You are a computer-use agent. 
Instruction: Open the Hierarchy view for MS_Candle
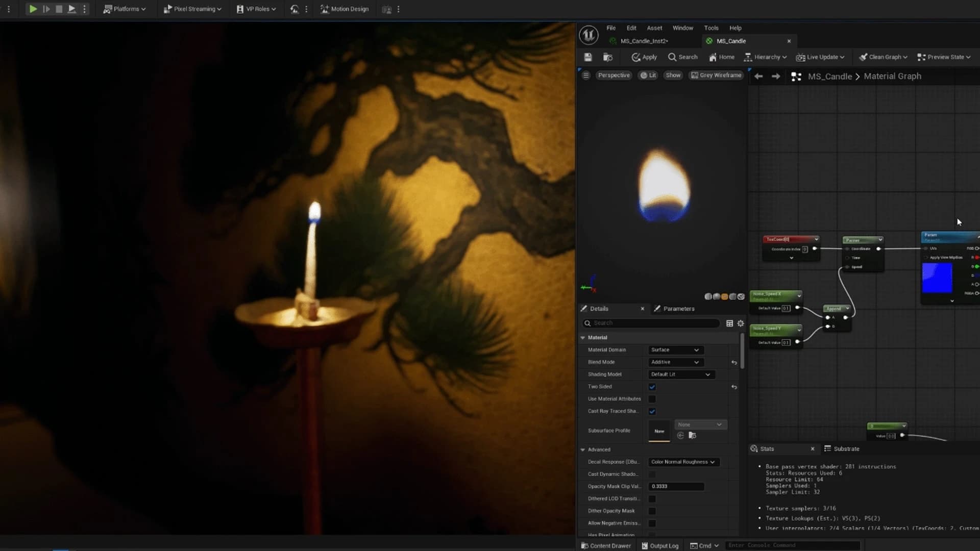point(765,57)
